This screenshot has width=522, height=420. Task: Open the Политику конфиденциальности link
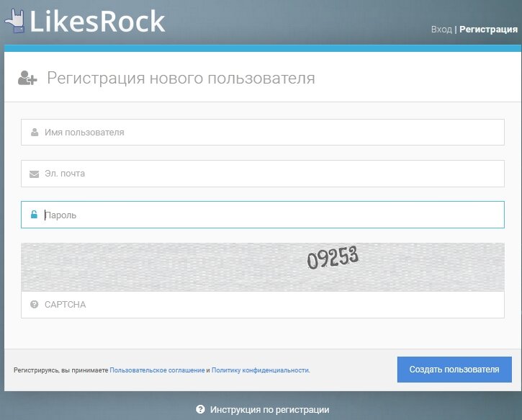261,370
